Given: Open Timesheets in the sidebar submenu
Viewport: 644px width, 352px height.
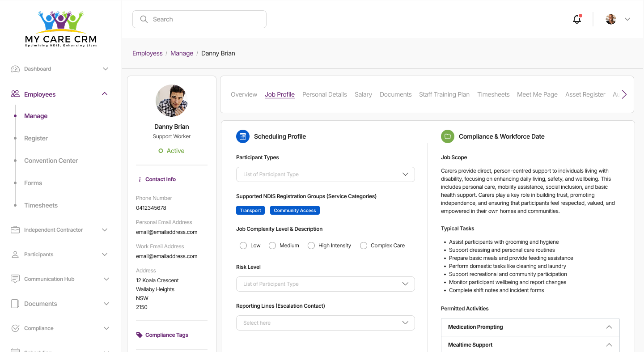Looking at the screenshot, I should (x=41, y=205).
